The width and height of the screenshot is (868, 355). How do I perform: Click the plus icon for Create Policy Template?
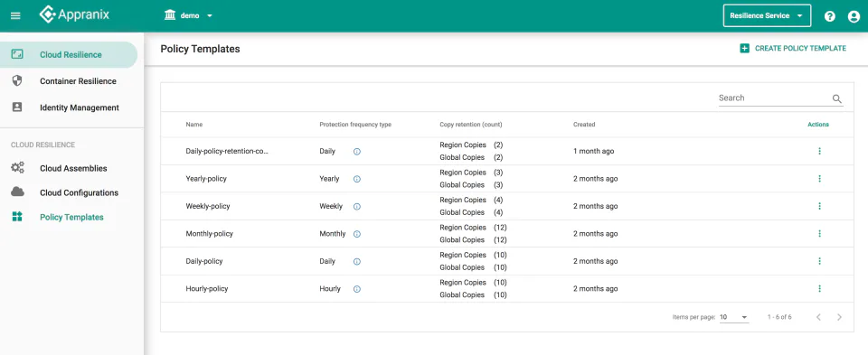click(x=744, y=49)
